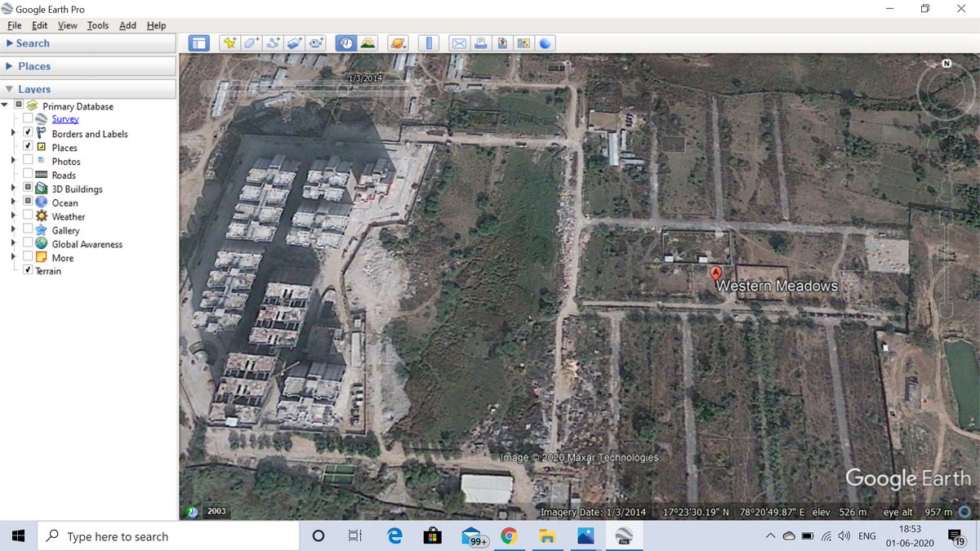Screen dimensions: 980x551
Task: Open the Windows notification center
Action: click(x=957, y=537)
